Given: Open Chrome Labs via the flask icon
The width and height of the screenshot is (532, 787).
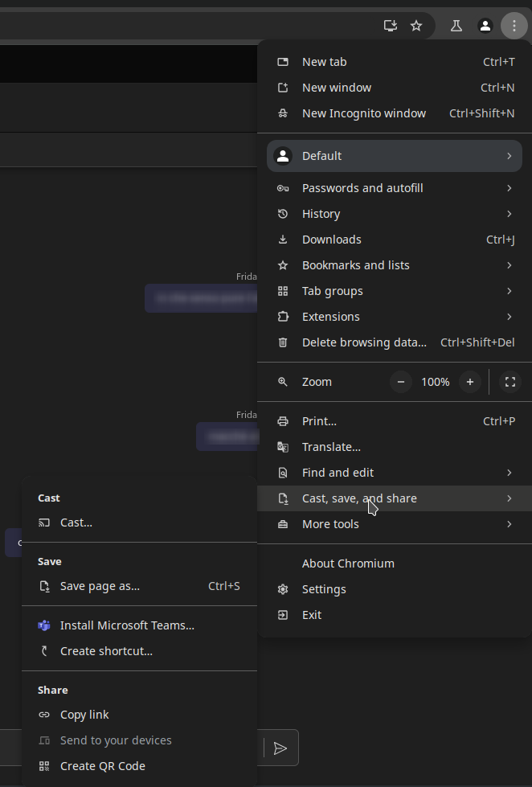Looking at the screenshot, I should (x=456, y=25).
